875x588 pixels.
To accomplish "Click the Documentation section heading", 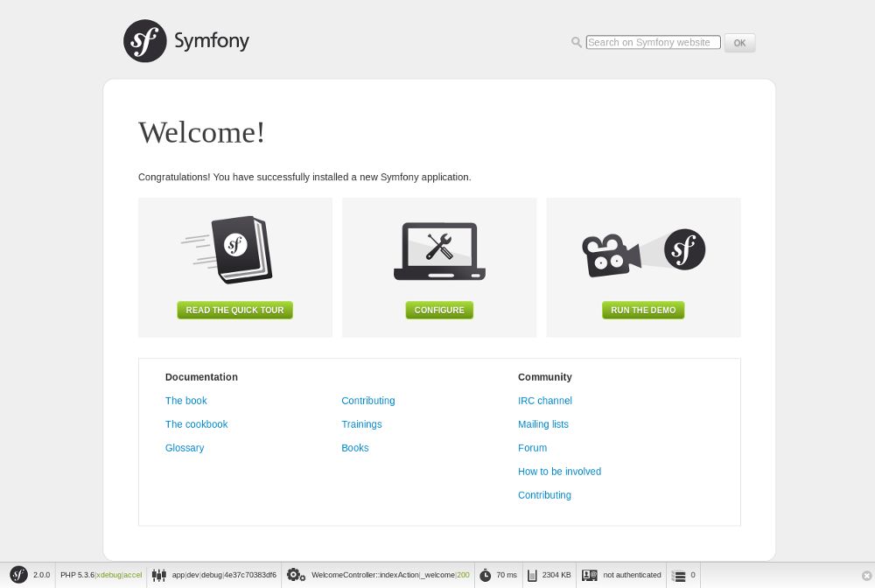I will click(x=201, y=377).
